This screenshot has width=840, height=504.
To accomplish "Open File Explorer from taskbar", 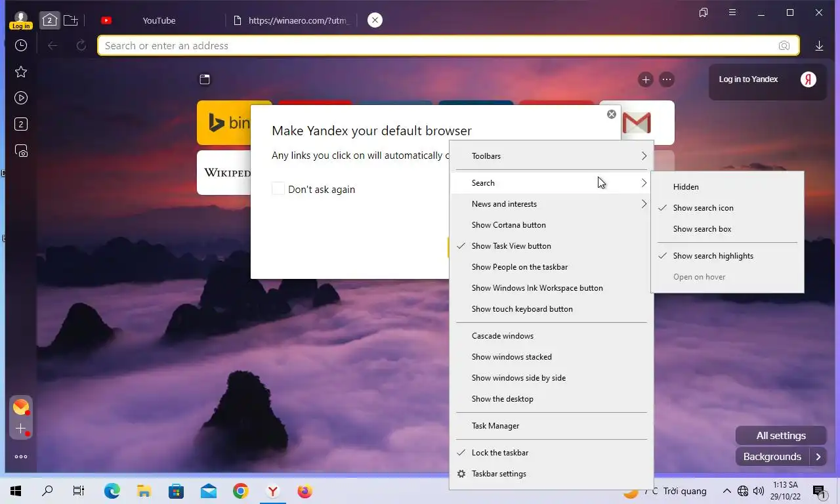I will pos(144,491).
